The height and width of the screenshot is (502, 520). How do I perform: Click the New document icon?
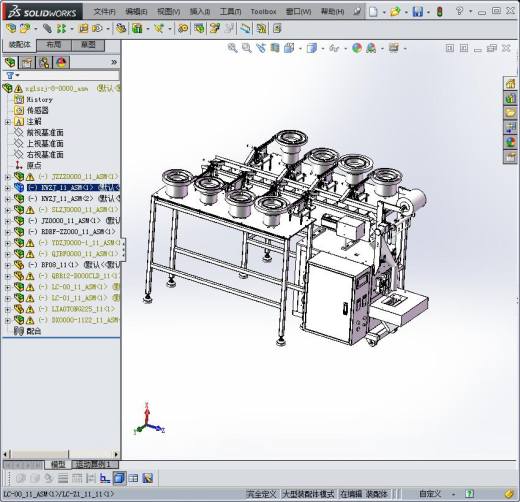373,12
